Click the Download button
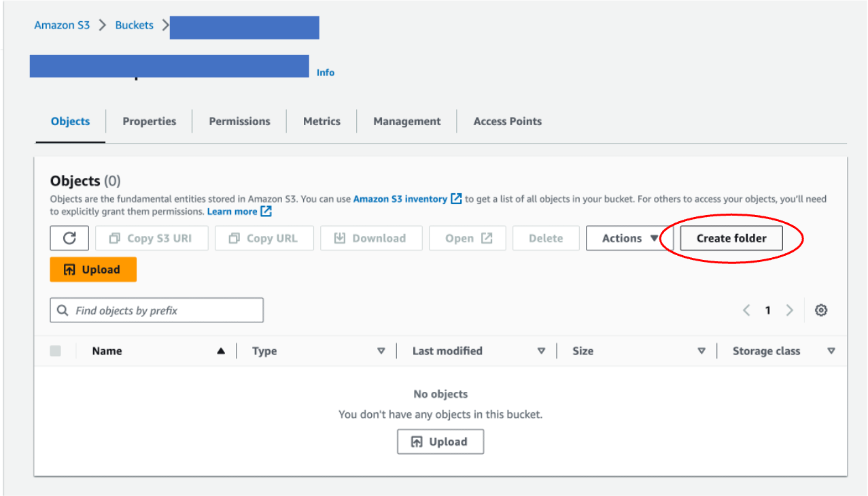This screenshot has width=868, height=496. point(371,238)
